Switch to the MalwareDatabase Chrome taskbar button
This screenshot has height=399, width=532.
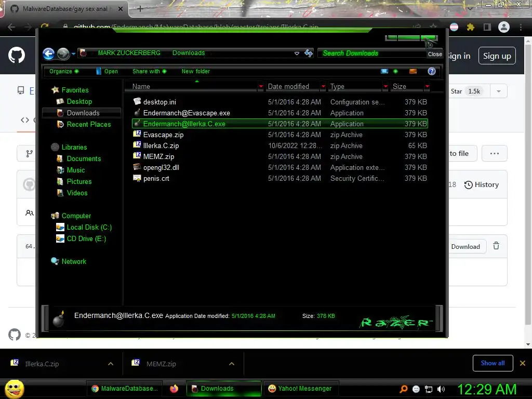click(x=124, y=389)
